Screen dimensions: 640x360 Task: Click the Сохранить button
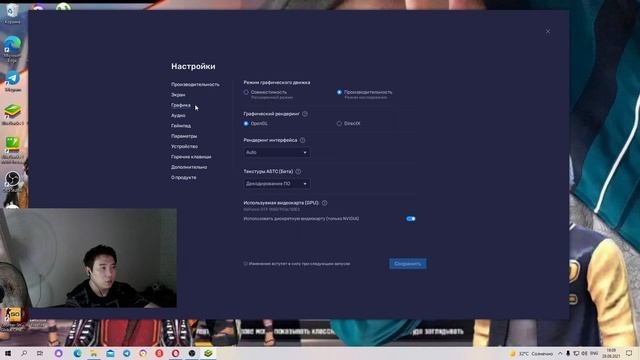tap(408, 264)
